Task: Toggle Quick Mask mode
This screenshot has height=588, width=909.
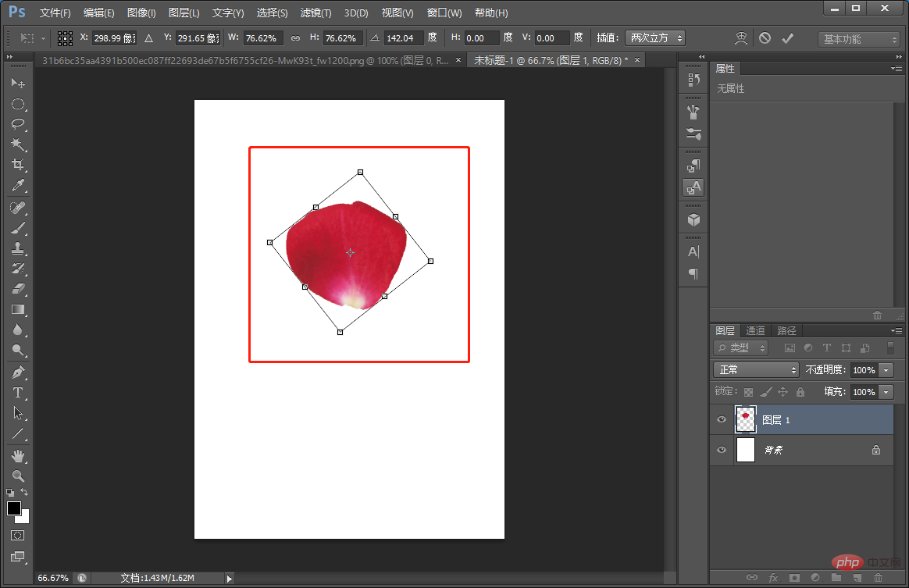Action: (x=18, y=535)
